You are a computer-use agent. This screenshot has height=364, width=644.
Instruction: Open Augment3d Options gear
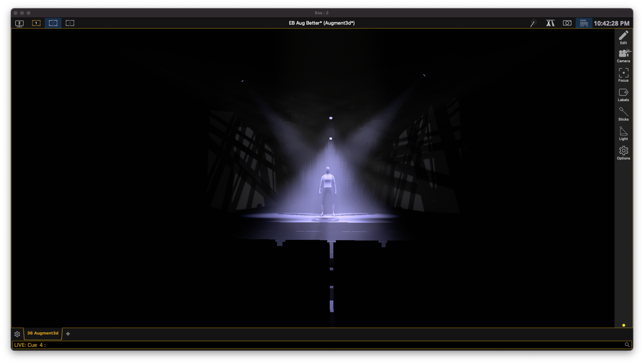tap(623, 153)
